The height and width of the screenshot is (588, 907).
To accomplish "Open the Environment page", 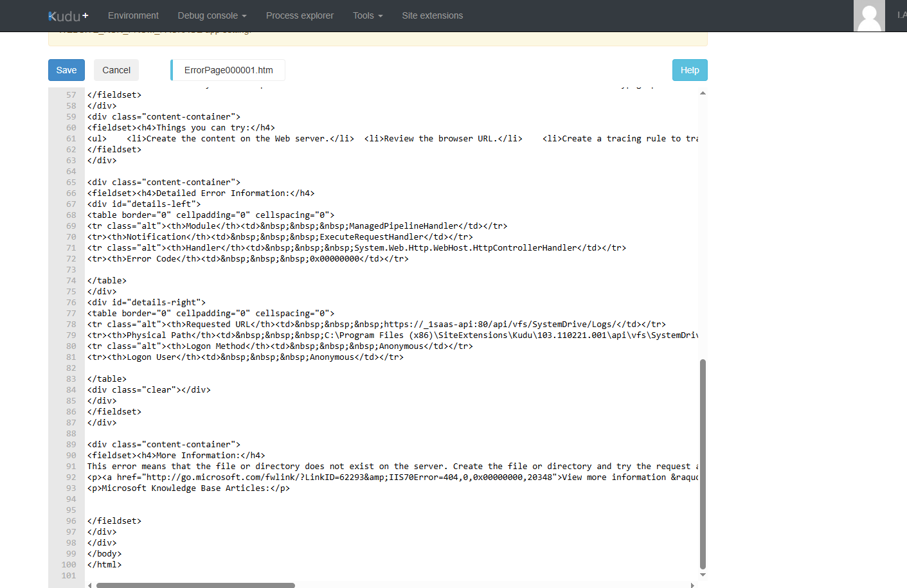I will (x=133, y=15).
